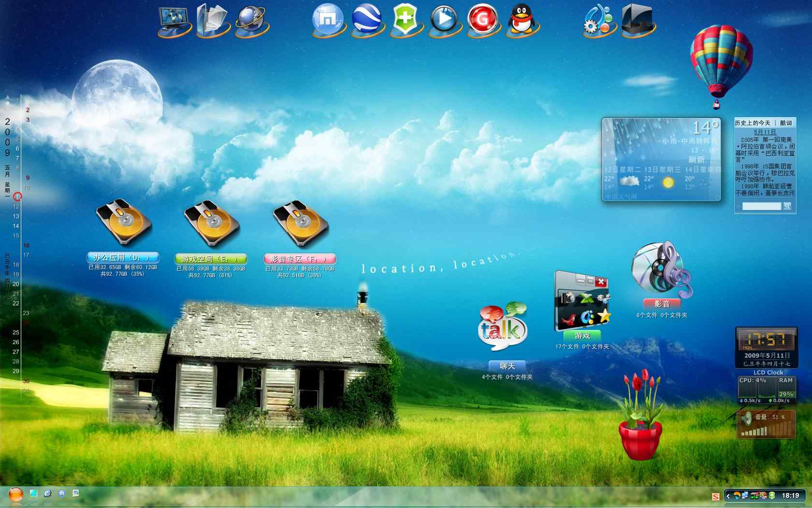Open the documents folder dock icon

click(213, 20)
